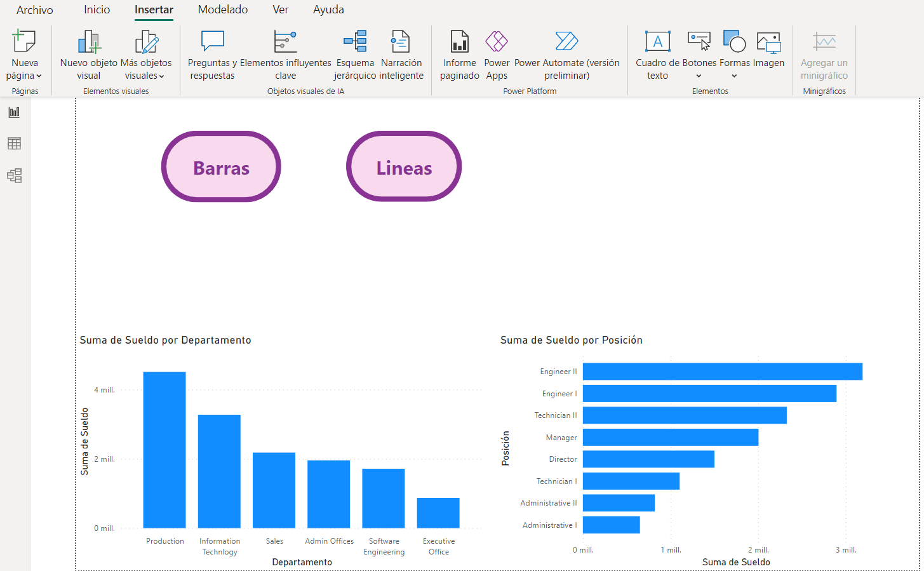924x571 pixels.
Task: Insert Power Automate preview visual
Action: (566, 56)
